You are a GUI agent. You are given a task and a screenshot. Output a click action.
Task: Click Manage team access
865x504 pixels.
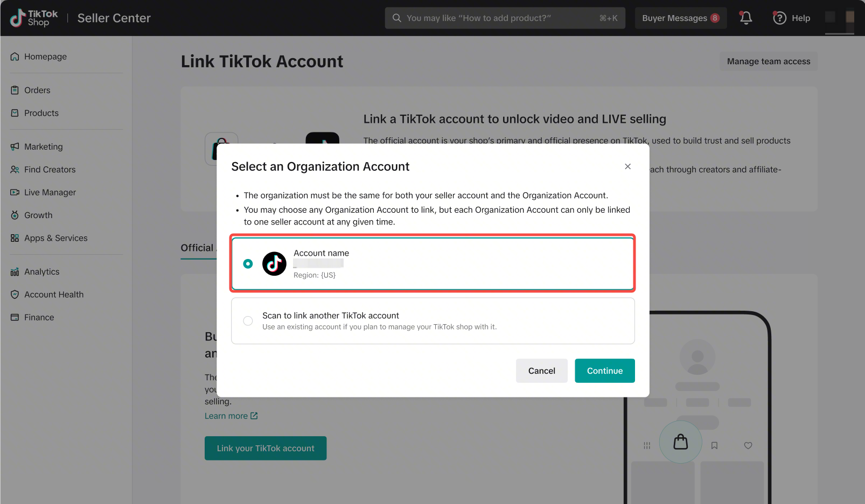pos(769,61)
